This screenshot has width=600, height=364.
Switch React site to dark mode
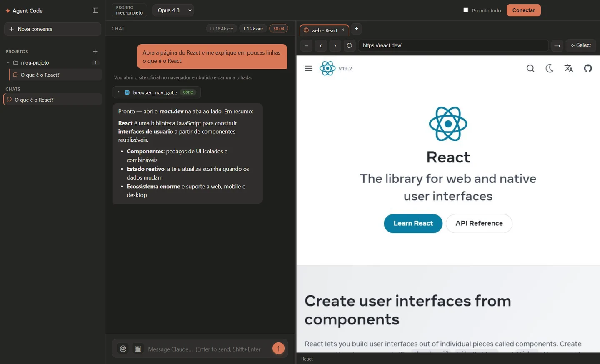550,68
